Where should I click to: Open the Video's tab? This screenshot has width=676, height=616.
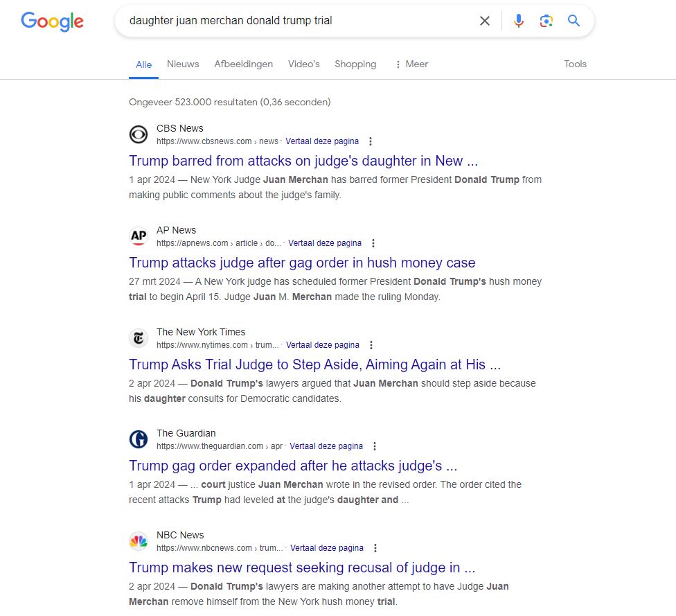[x=303, y=64]
